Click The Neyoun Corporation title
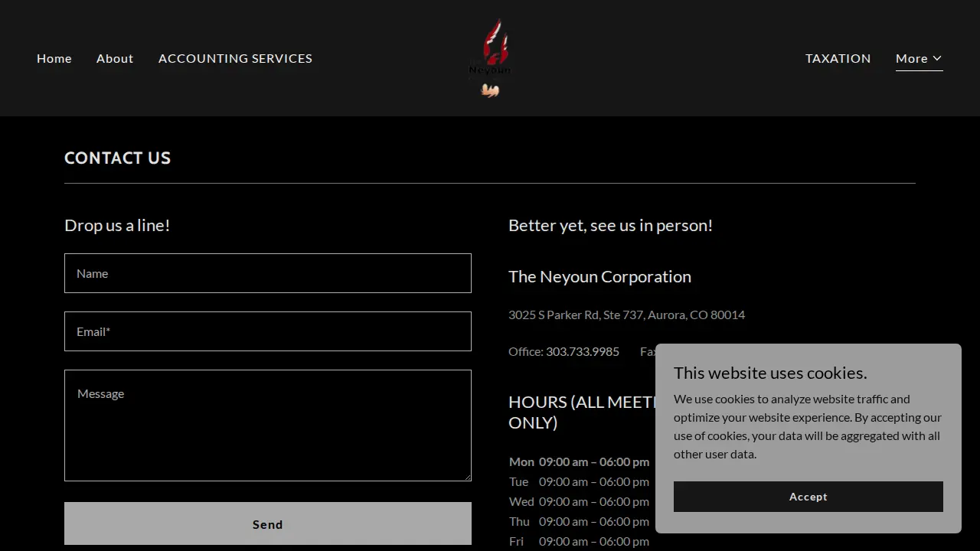The image size is (980, 551). tap(599, 276)
